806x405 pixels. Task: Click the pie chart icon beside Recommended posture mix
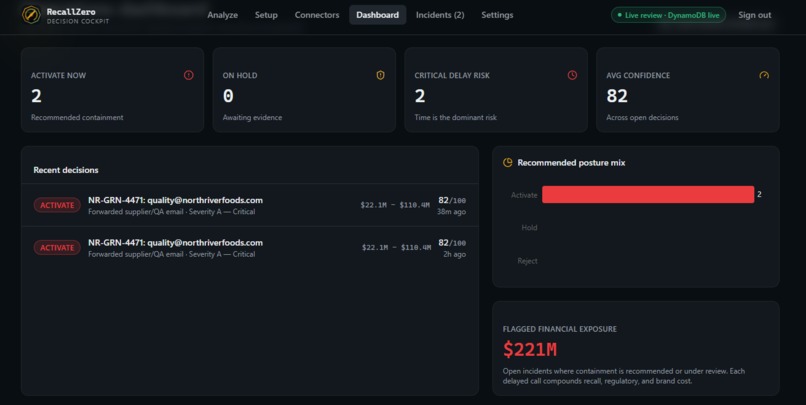point(507,162)
